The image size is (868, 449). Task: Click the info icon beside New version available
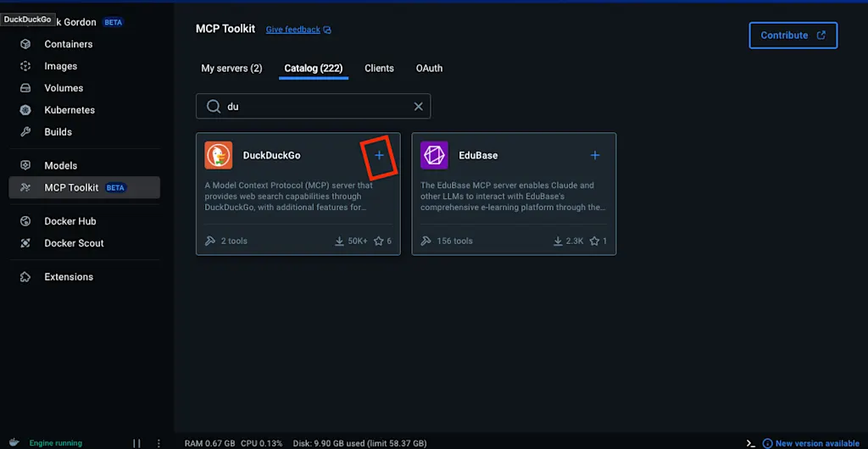point(767,443)
